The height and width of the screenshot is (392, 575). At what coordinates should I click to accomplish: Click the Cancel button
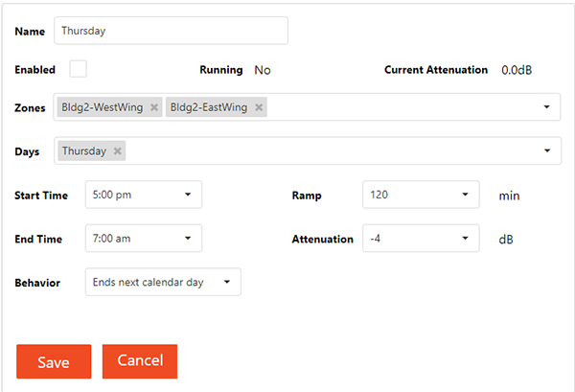140,361
